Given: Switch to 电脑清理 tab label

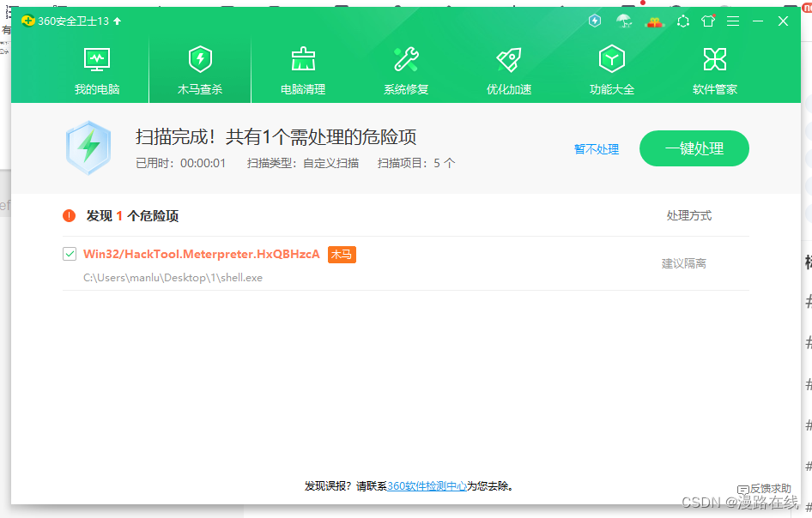Looking at the screenshot, I should [x=303, y=89].
